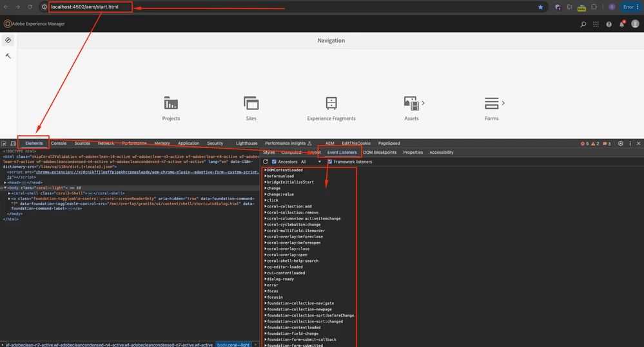Expand the Assets submenu chevron

(x=424, y=103)
